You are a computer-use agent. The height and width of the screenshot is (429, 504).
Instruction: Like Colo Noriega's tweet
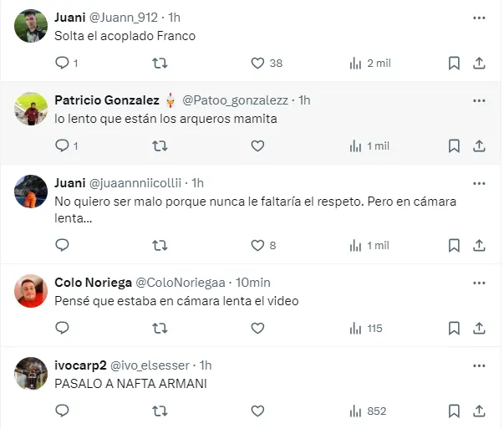258,328
